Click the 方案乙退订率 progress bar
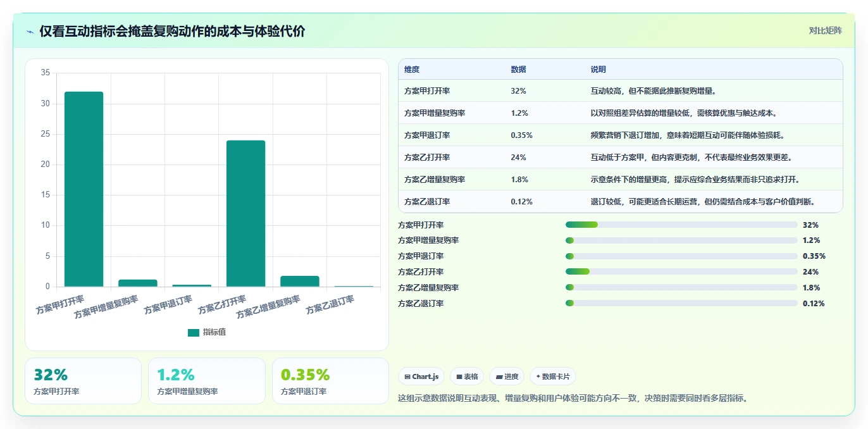Viewport: 868px width, 429px height. (681, 303)
